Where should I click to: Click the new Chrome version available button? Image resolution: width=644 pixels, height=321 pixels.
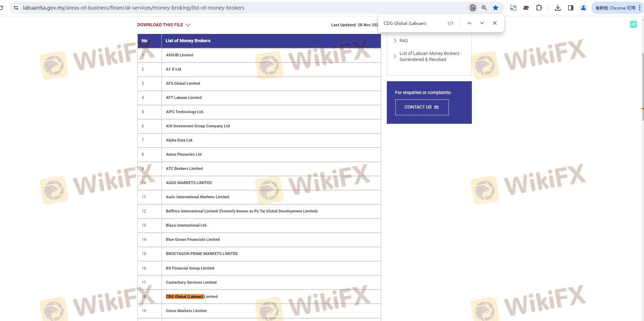point(615,8)
